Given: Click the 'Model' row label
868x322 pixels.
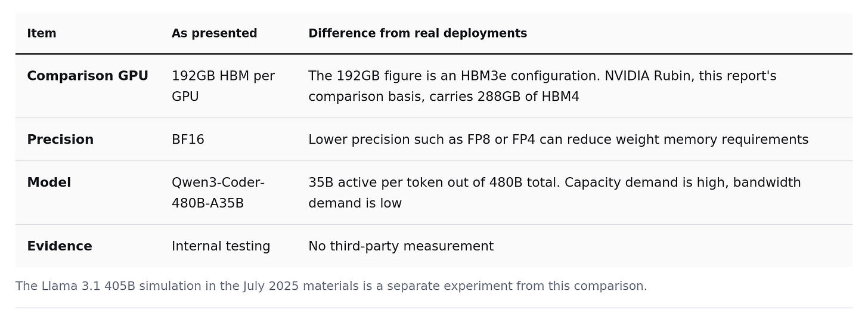Looking at the screenshot, I should [49, 182].
